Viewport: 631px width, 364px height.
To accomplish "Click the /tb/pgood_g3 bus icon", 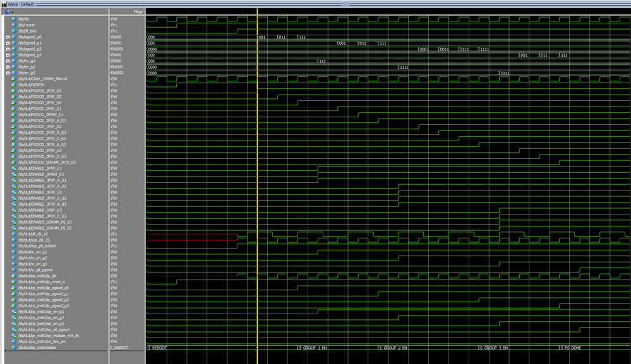I will [14, 55].
